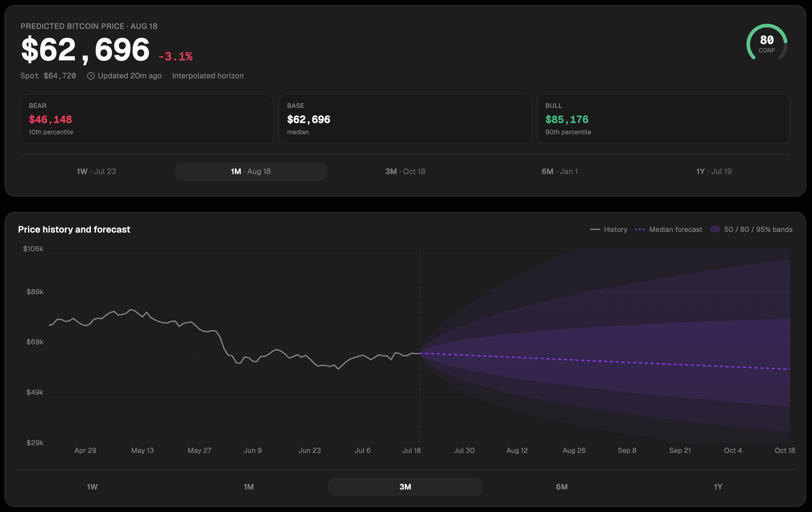Click the clock icon beside Updated 20m ago
The height and width of the screenshot is (512, 812).
91,76
